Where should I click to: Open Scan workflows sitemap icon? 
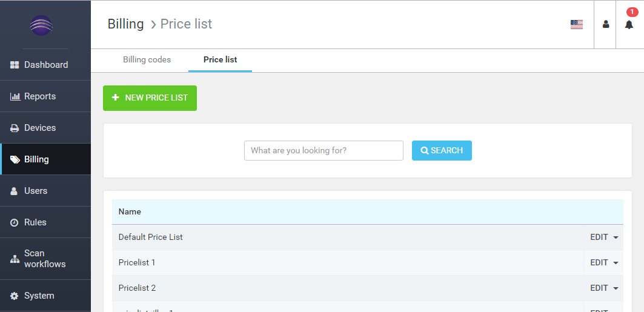tap(15, 259)
